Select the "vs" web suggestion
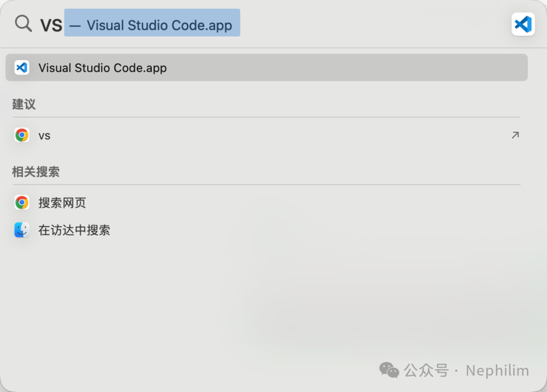 pos(45,136)
